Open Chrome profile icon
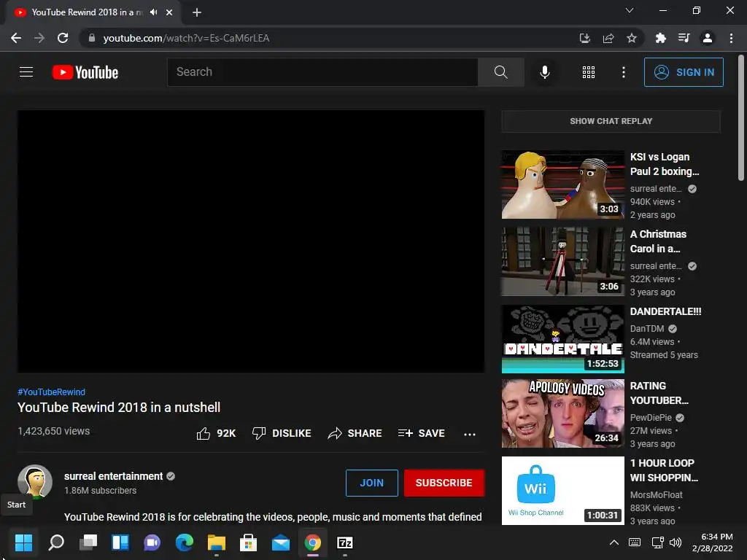The width and height of the screenshot is (747, 560). (708, 38)
